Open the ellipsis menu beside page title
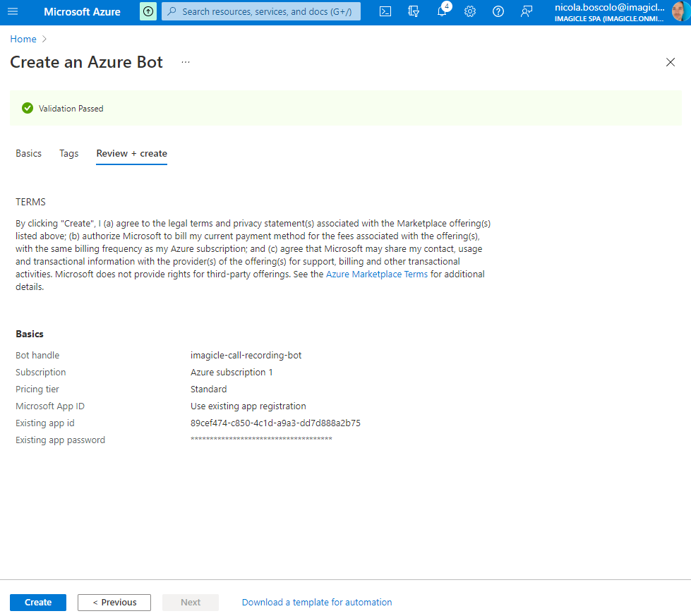Screen dimensions: 691x616 click(x=186, y=62)
